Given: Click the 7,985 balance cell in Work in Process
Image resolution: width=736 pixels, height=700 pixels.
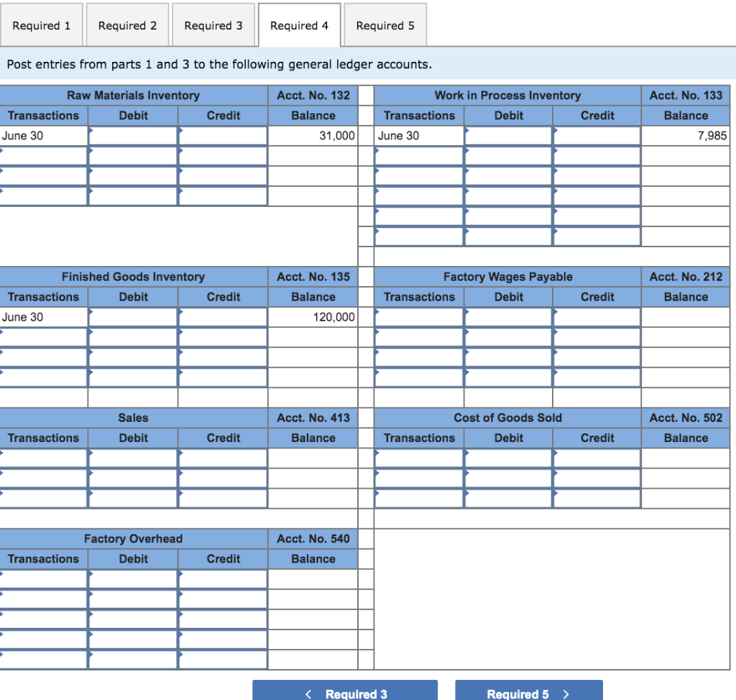Looking at the screenshot, I should pyautogui.click(x=685, y=134).
